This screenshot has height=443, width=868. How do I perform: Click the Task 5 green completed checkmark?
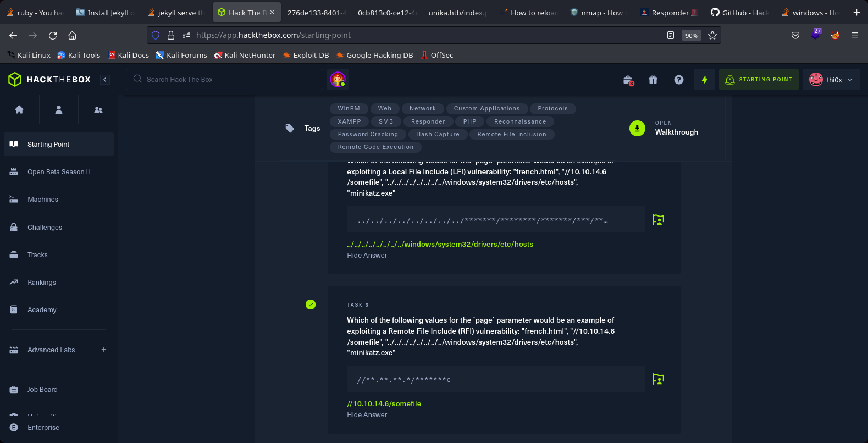tap(311, 304)
